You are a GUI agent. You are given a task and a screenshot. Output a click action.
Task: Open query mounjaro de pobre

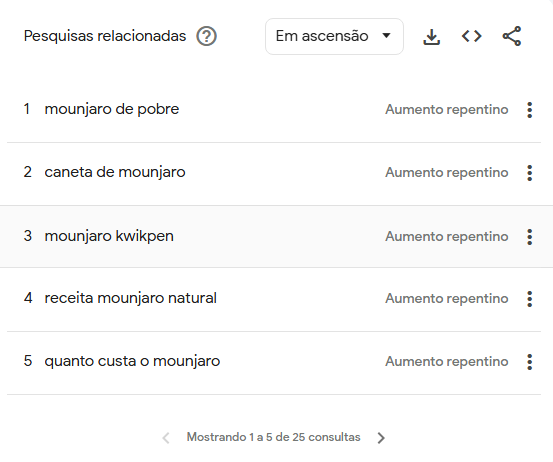tap(111, 109)
